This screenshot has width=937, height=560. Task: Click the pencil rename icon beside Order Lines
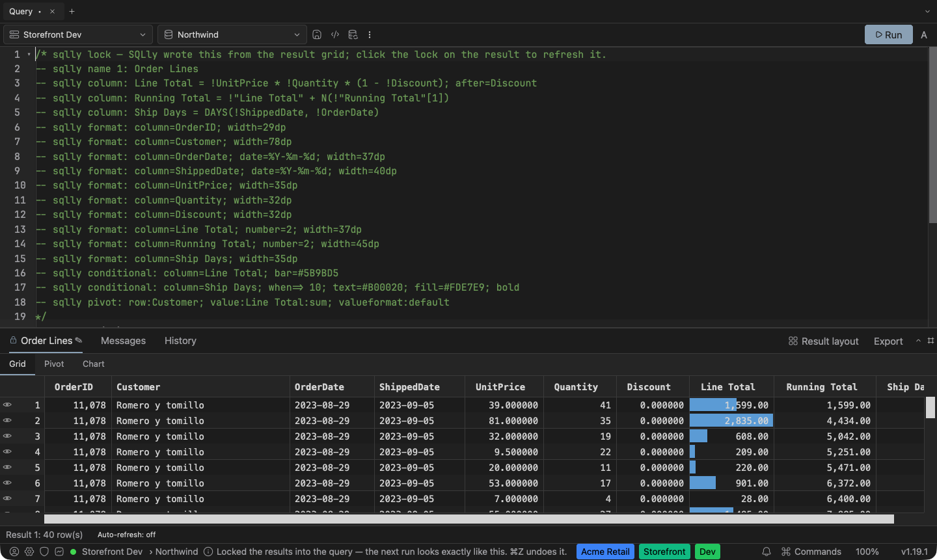coord(79,340)
